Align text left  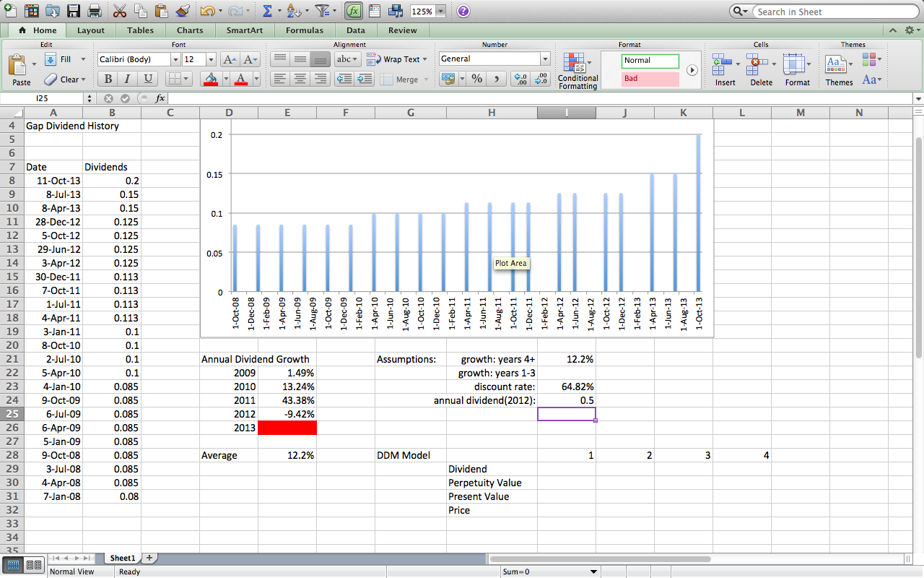(x=281, y=79)
